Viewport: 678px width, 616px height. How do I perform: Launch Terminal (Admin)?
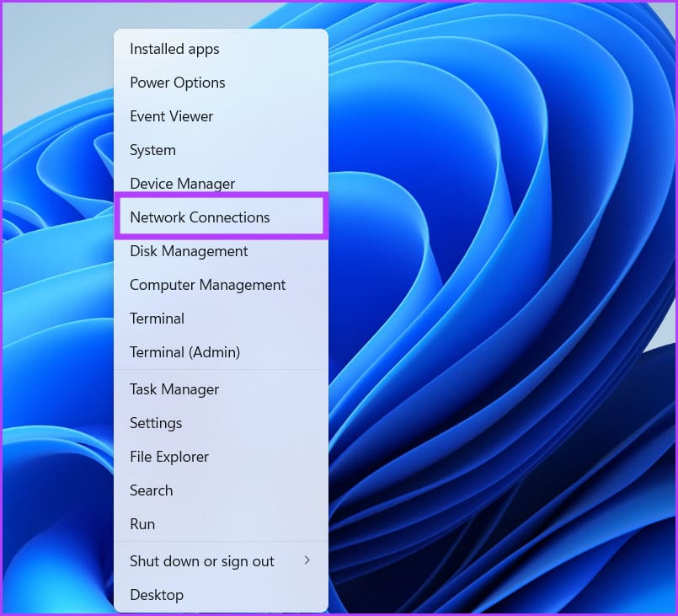221,352
